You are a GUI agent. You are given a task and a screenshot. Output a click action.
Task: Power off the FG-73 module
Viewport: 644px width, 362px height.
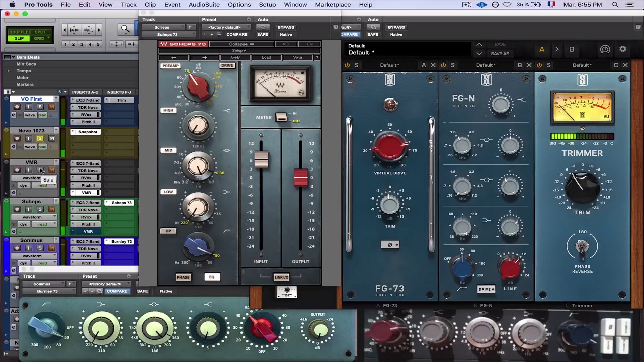pos(347,65)
